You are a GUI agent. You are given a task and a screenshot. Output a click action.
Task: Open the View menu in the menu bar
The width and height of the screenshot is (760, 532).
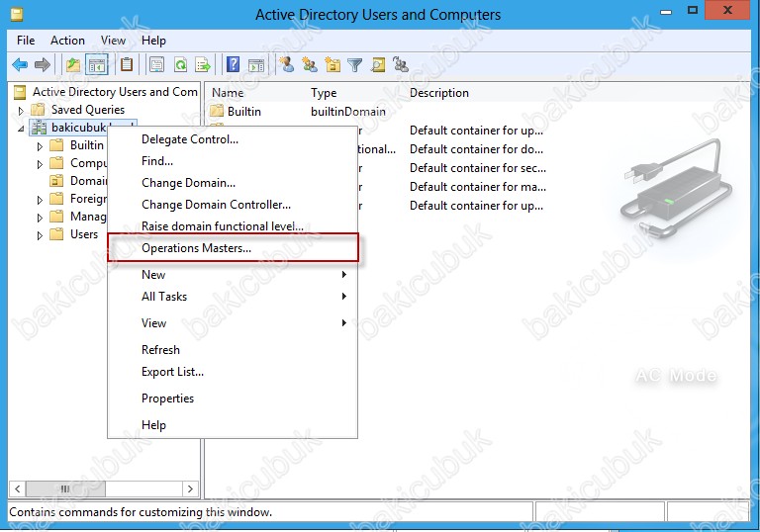pos(113,41)
